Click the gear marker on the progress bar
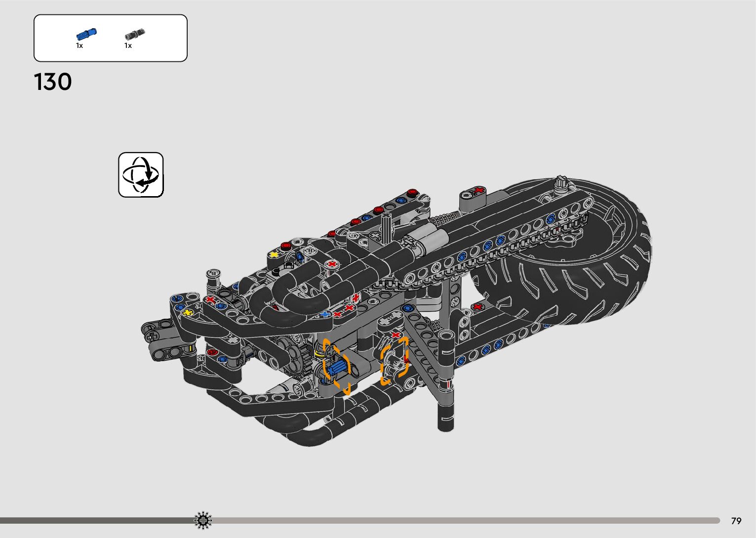Image resolution: width=756 pixels, height=538 pixels. (203, 520)
